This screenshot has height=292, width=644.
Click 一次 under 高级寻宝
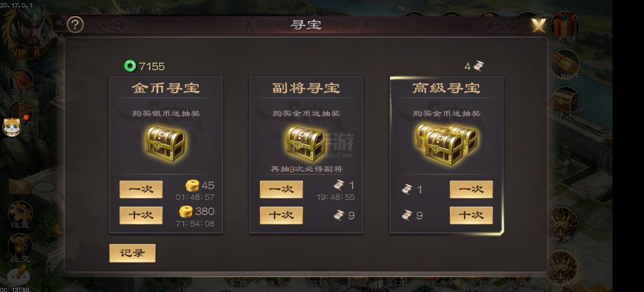(471, 189)
